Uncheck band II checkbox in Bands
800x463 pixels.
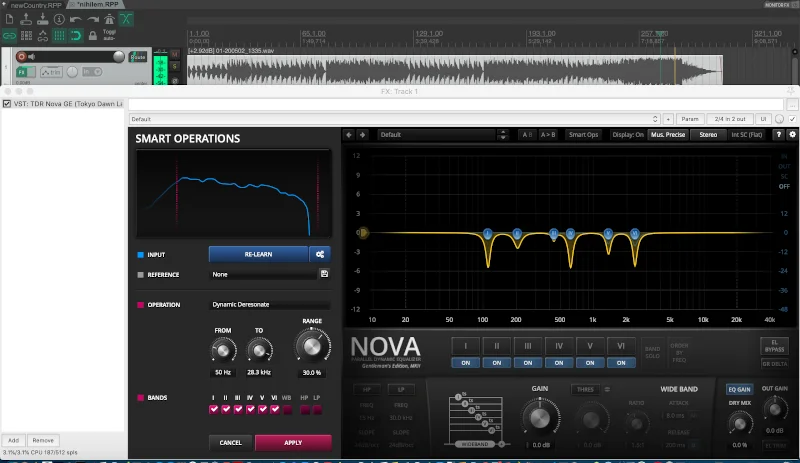(x=226, y=409)
